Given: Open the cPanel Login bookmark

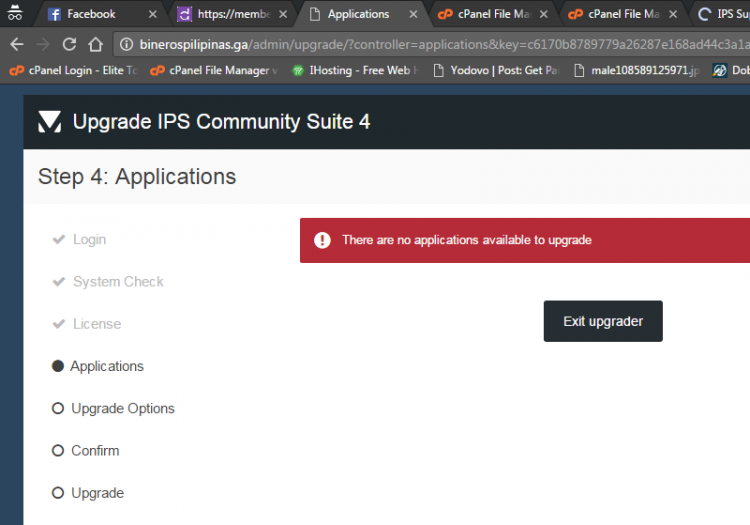Looking at the screenshot, I should click(x=70, y=71).
